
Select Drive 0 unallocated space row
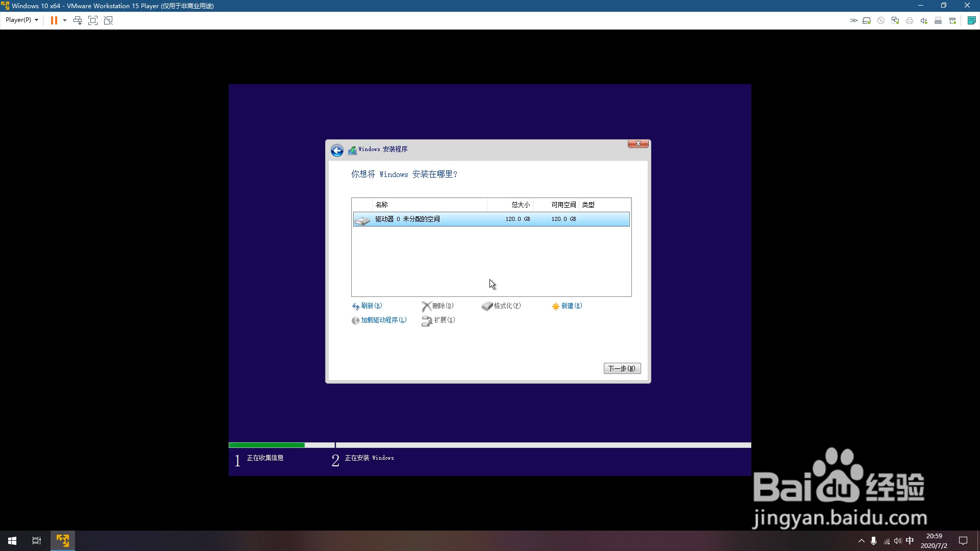coord(491,219)
